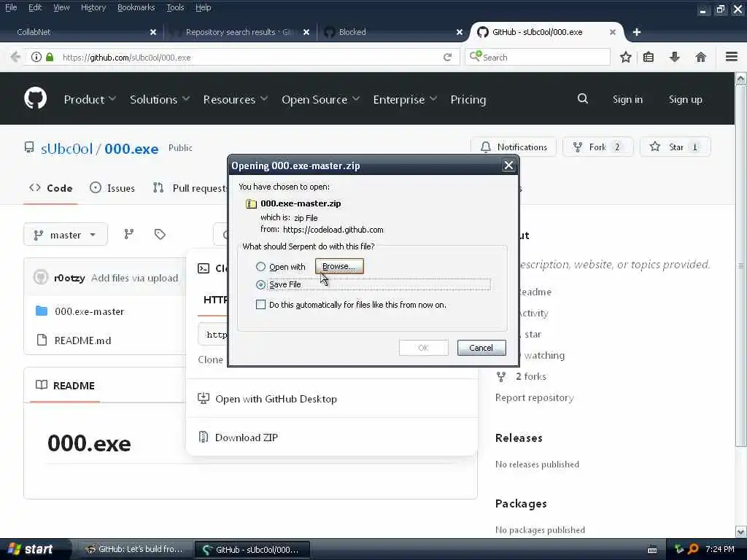747x560 pixels.
Task: Select the Save File radio button
Action: (x=260, y=284)
